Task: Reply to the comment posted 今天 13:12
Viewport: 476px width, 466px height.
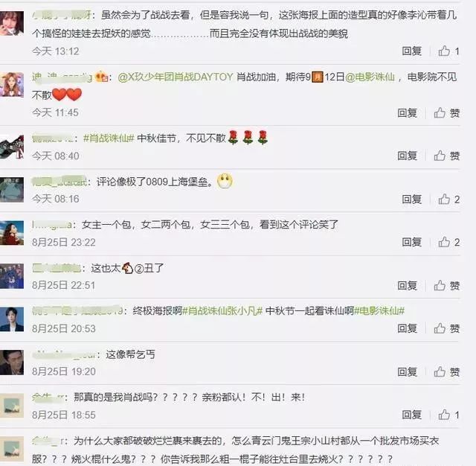Action: [411, 51]
